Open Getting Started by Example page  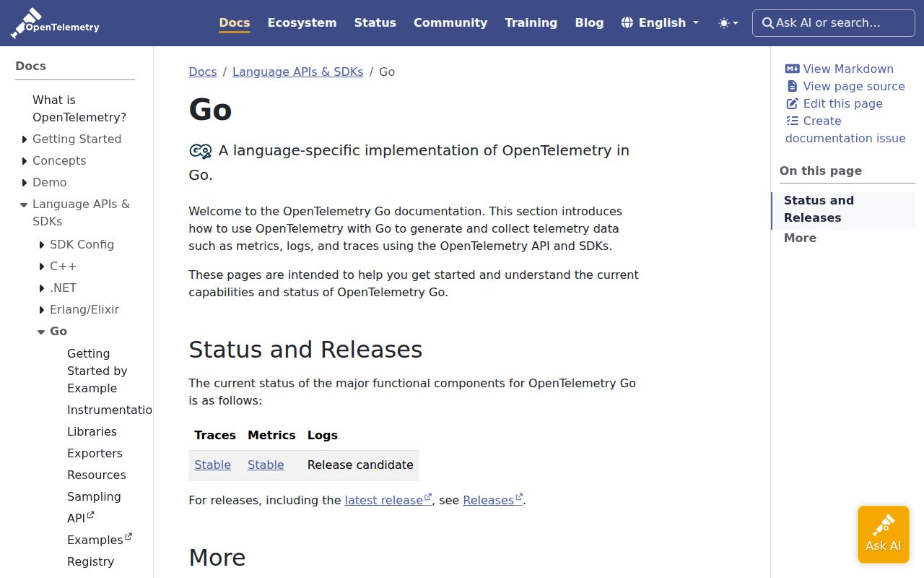tap(97, 371)
